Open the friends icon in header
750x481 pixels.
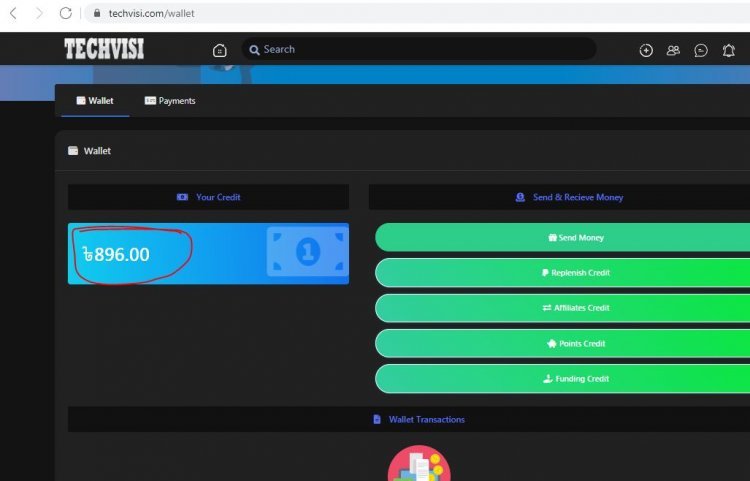(x=673, y=50)
